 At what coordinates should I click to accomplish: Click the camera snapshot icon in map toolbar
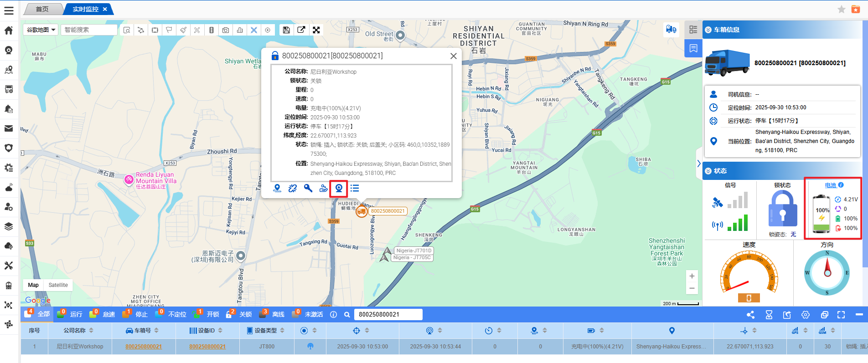pos(226,30)
